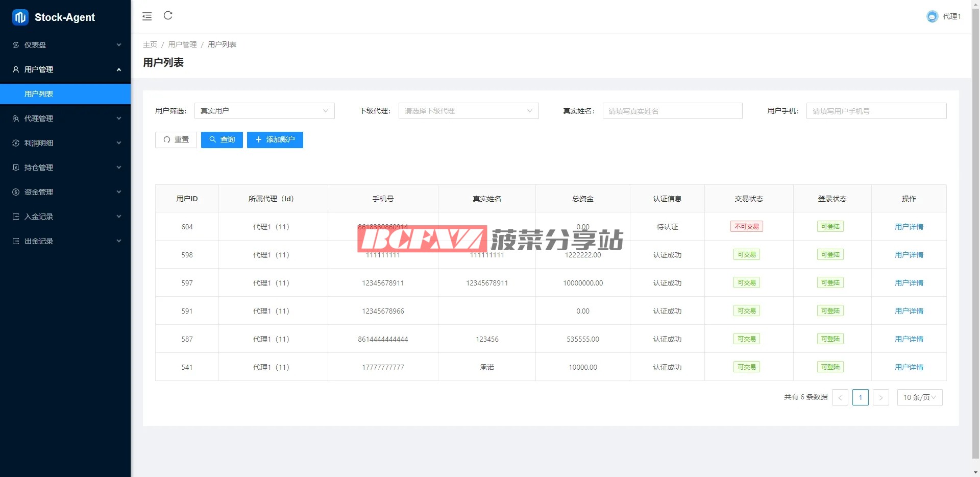
Task: Click the Stock-Agent logo icon
Action: tap(20, 17)
